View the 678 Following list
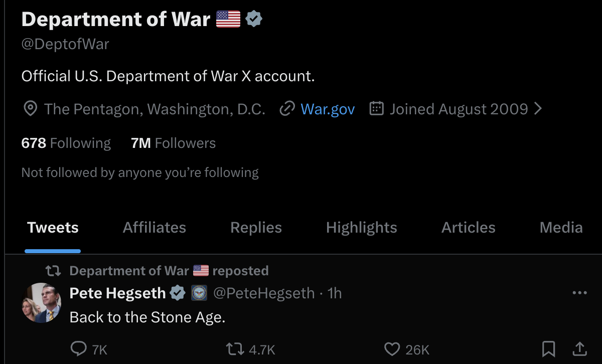602x364 pixels. 66,143
